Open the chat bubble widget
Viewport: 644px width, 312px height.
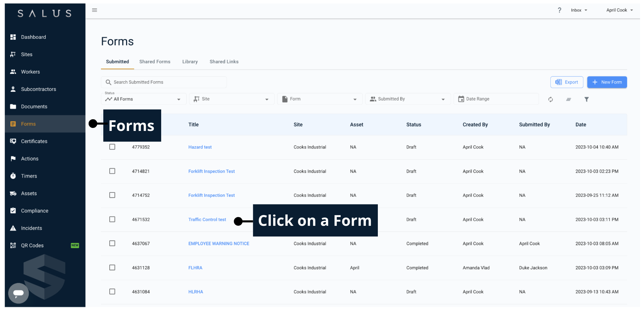(x=18, y=293)
